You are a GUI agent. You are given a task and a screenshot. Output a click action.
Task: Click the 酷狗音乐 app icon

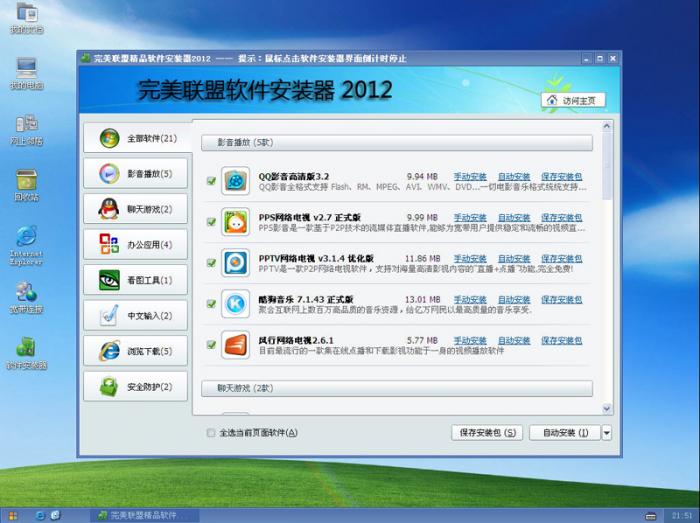coord(235,303)
